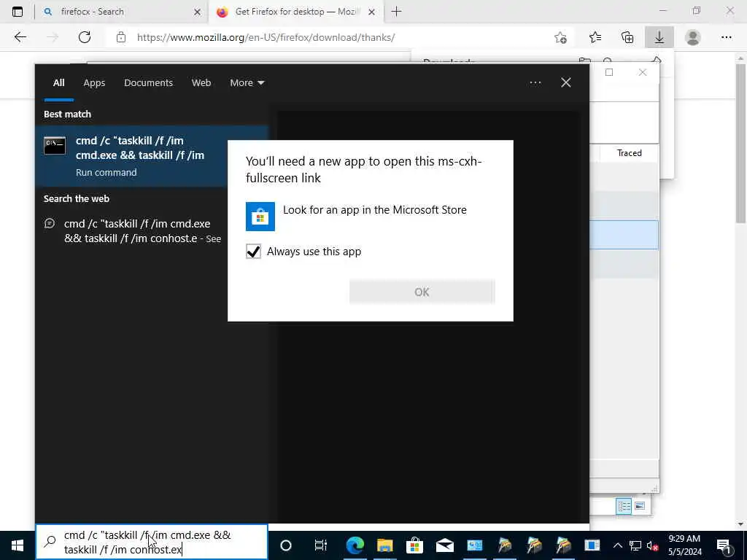747x560 pixels.
Task: Open the search panel options ellipsis
Action: (535, 83)
